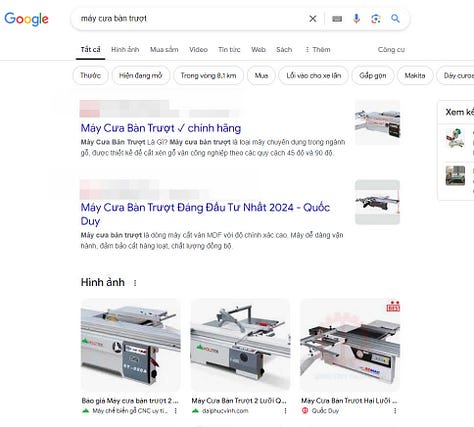Open the on-screen keyboard icon
This screenshot has height=427, width=474.
click(x=337, y=19)
